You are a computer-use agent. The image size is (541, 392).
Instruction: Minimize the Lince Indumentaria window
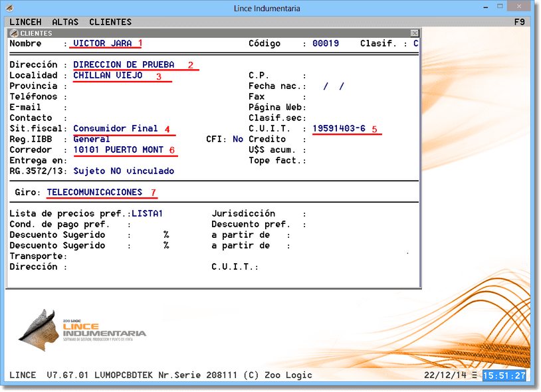pyautogui.click(x=486, y=7)
